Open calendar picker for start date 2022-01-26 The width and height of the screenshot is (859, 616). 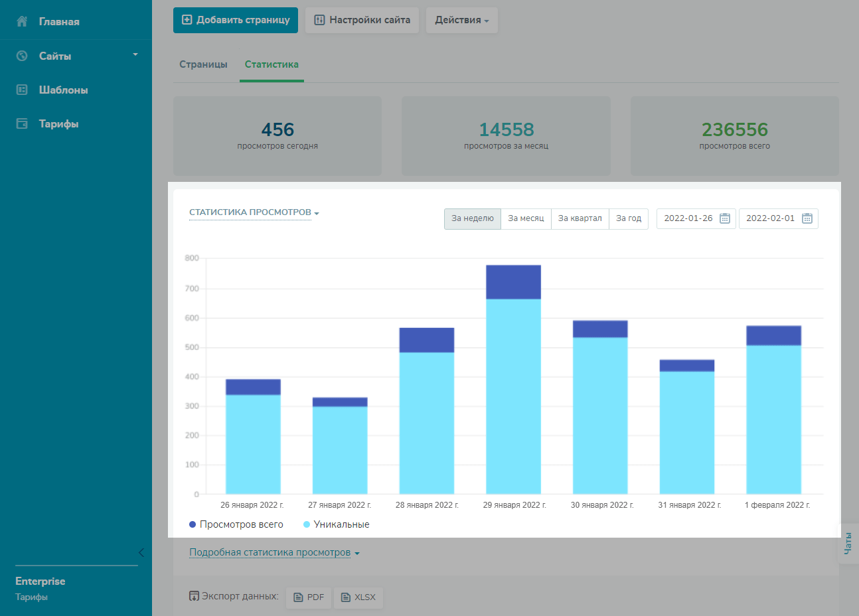point(725,218)
